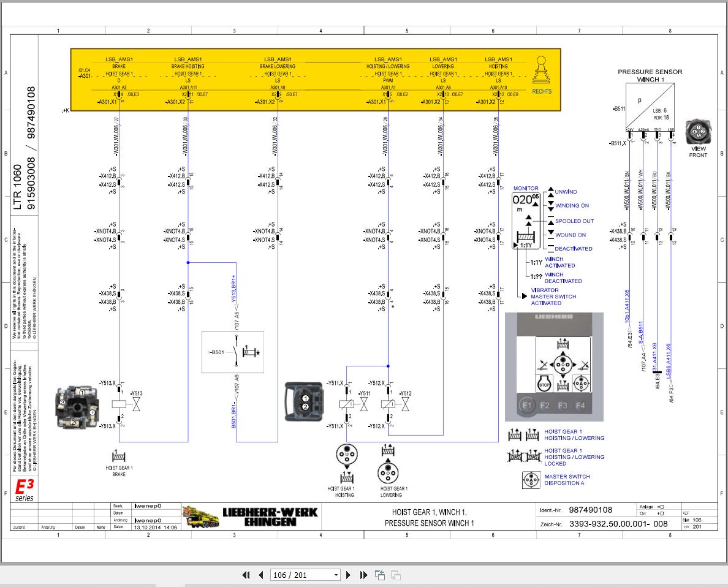Jump to the first page of document
This screenshot has height=587, width=728.
tap(246, 575)
